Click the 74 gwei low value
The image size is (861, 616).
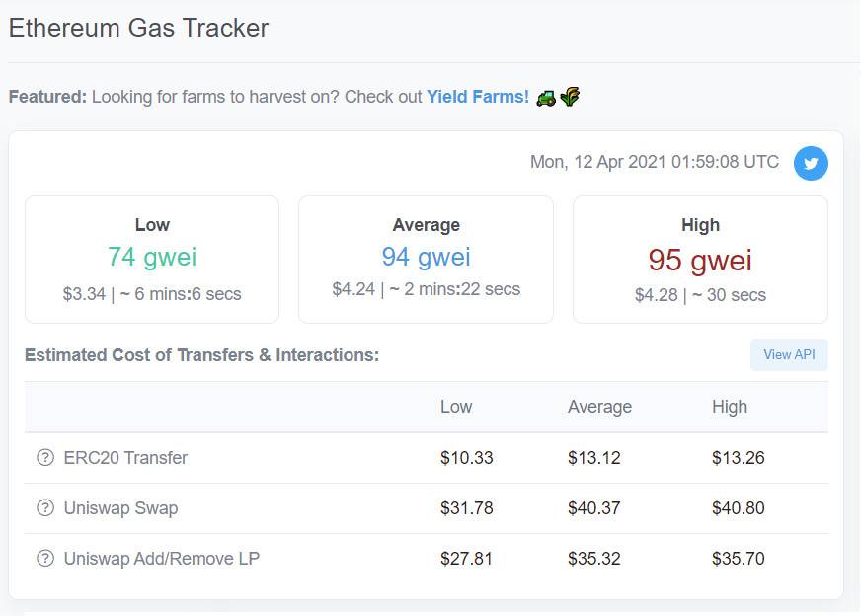pos(152,257)
